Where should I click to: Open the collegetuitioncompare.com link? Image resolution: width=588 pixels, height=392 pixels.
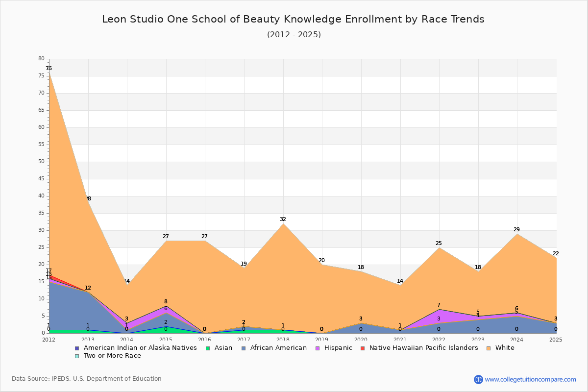[531, 379]
